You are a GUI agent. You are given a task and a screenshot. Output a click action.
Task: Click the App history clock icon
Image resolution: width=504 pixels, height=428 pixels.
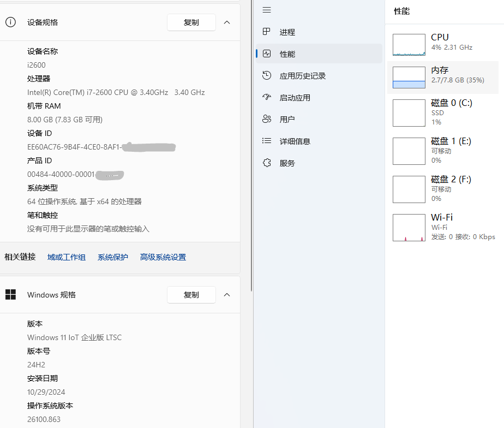[267, 75]
